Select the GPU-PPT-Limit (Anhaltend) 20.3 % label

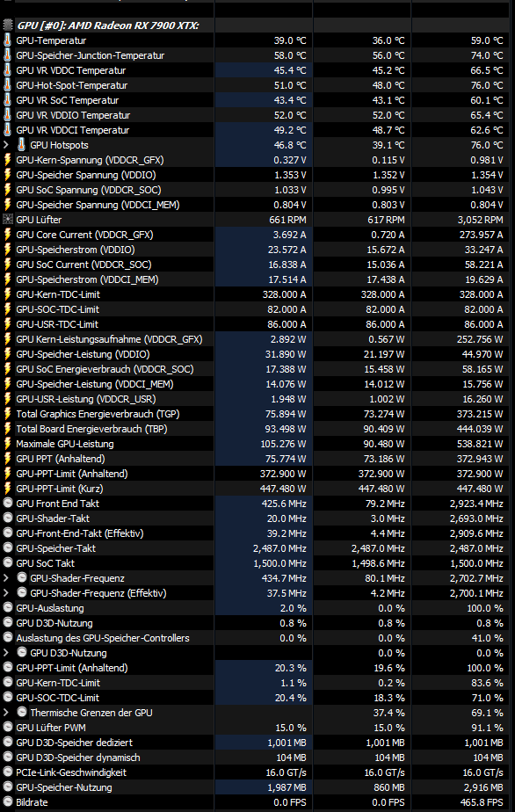point(72,668)
